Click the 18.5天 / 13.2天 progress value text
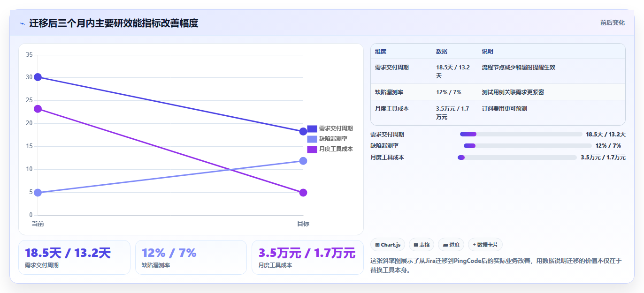The height and width of the screenshot is (293, 644). 606,135
